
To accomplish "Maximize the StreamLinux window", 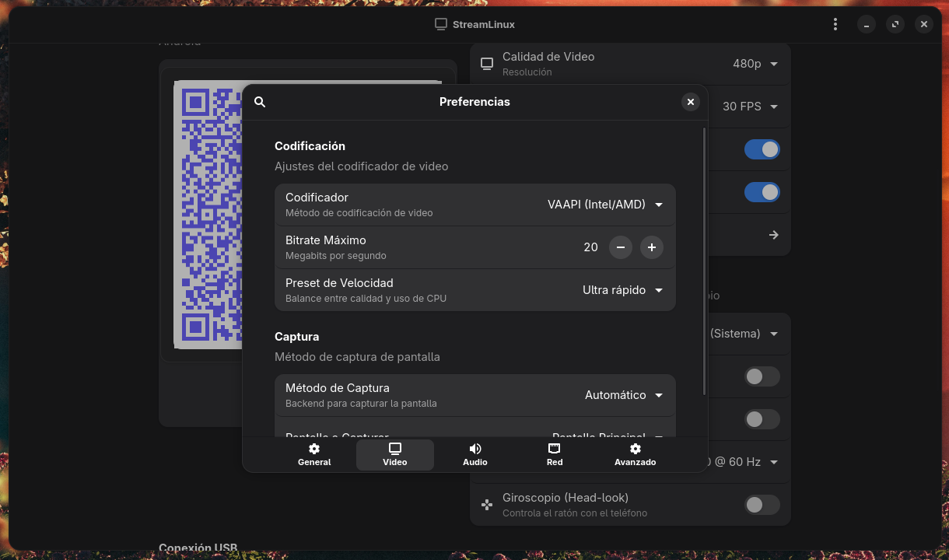I will pos(895,24).
